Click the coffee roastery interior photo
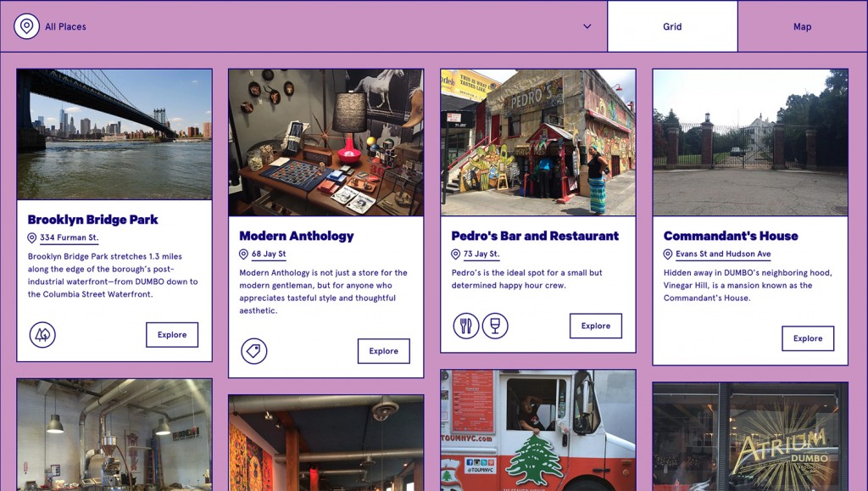The width and height of the screenshot is (868, 491). [114, 434]
